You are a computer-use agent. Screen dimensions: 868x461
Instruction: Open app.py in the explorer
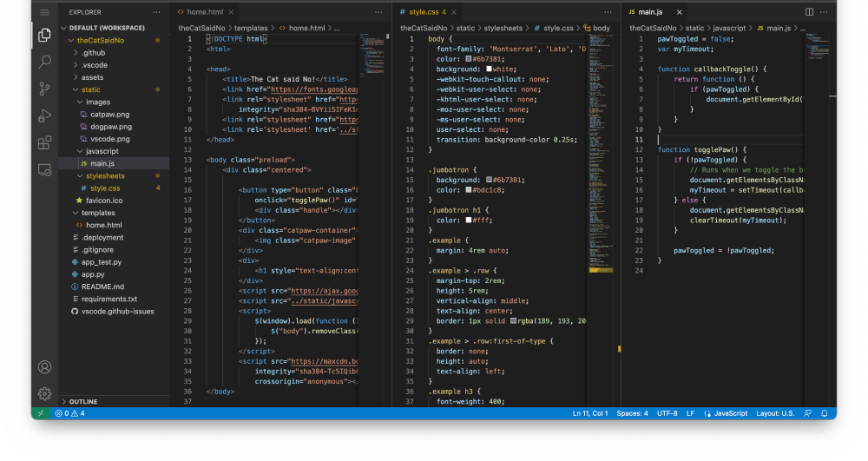point(93,274)
